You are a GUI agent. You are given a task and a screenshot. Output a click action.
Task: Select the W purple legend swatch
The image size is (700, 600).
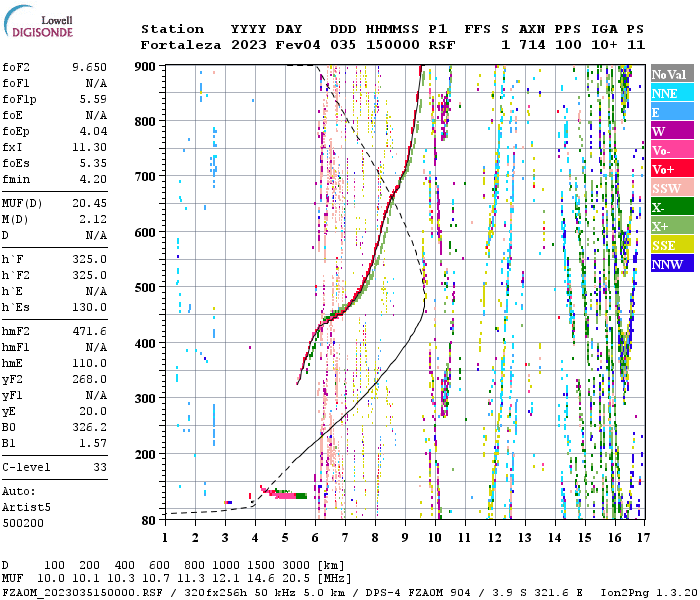[672, 131]
